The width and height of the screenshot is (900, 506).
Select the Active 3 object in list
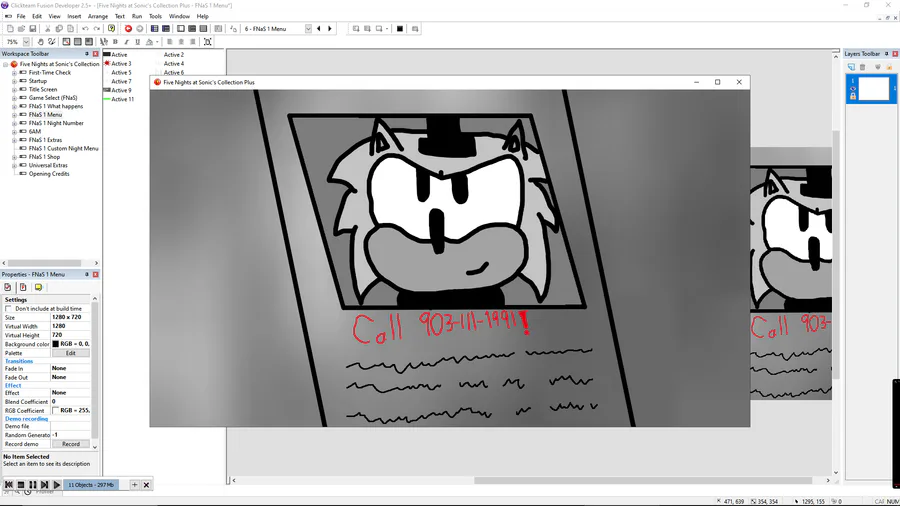121,64
